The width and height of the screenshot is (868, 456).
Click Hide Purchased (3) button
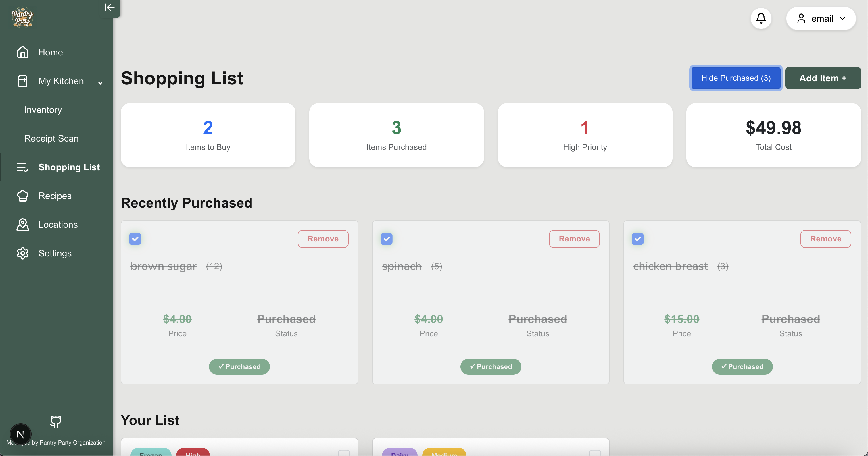[x=736, y=78]
